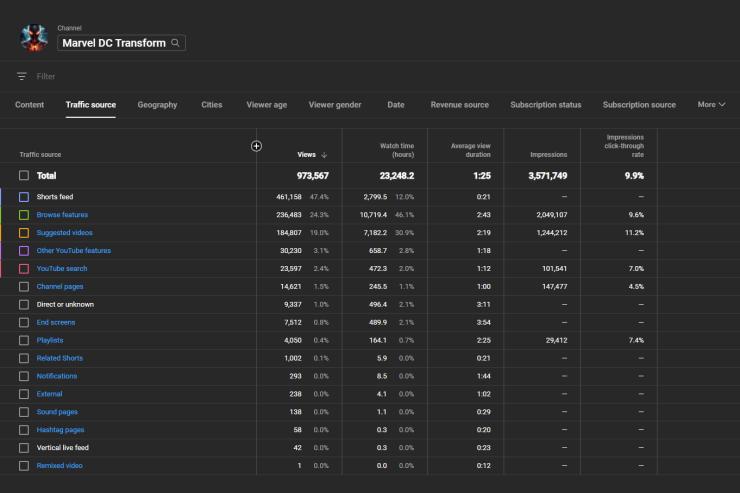Check the Related Shorts checkbox
Viewport: 740px width, 493px height.
click(x=24, y=358)
